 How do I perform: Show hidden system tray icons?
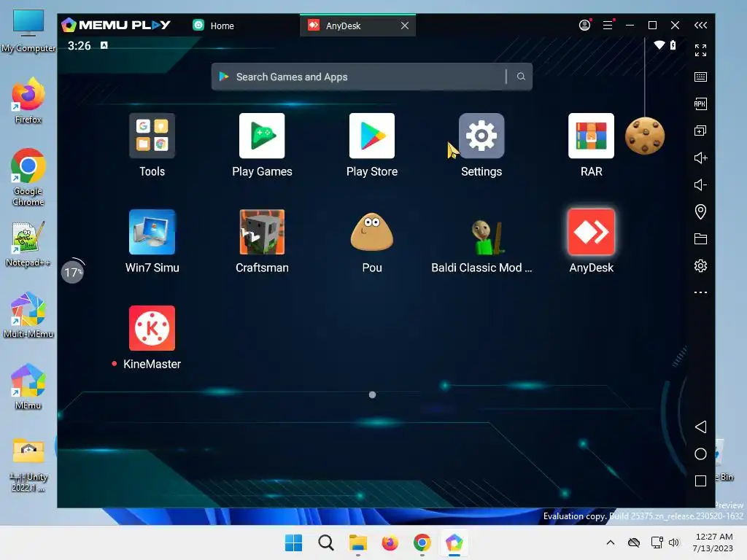pyautogui.click(x=611, y=542)
